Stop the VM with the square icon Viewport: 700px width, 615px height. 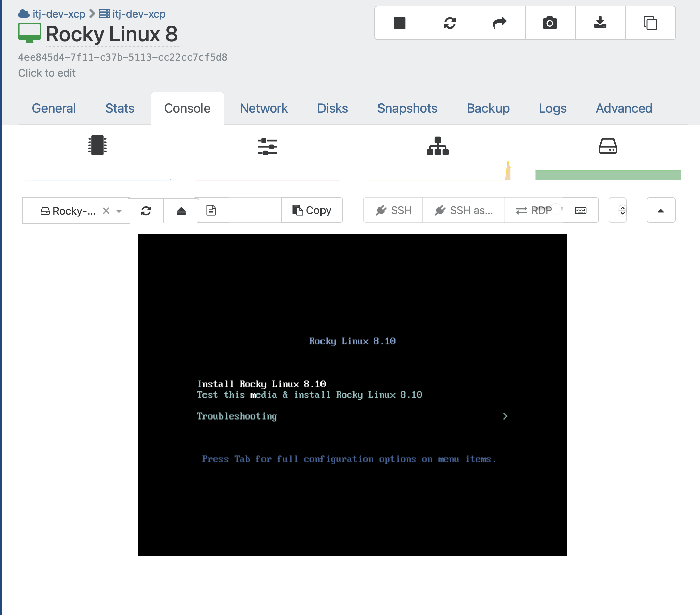(400, 23)
